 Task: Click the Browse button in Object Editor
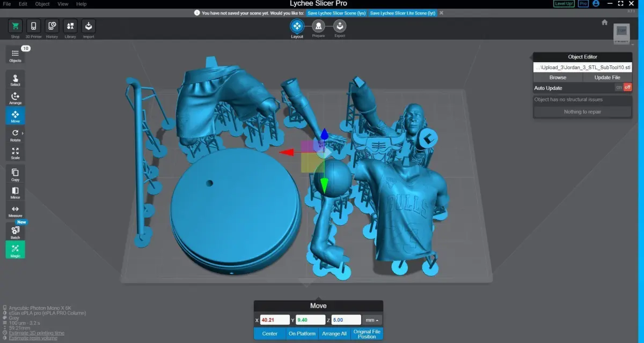(558, 77)
